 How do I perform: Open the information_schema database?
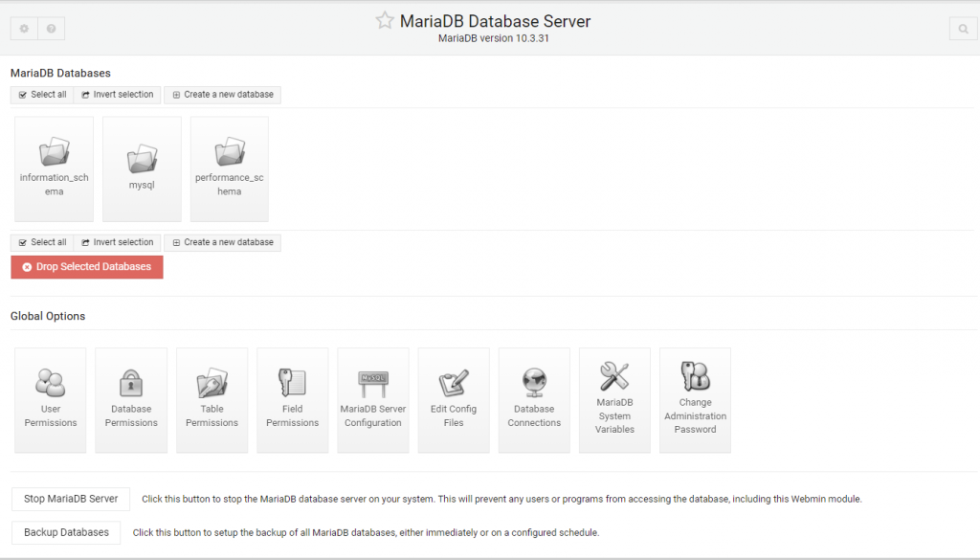[x=55, y=153]
